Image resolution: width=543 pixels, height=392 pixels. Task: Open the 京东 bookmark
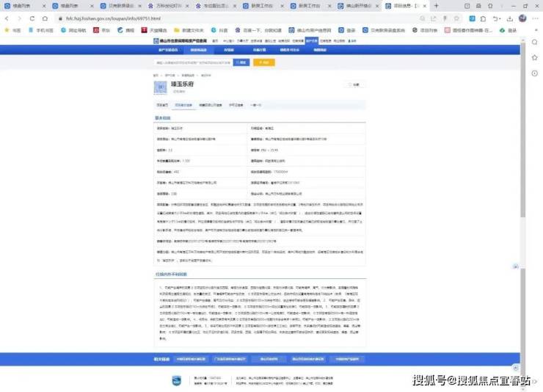[x=101, y=30]
